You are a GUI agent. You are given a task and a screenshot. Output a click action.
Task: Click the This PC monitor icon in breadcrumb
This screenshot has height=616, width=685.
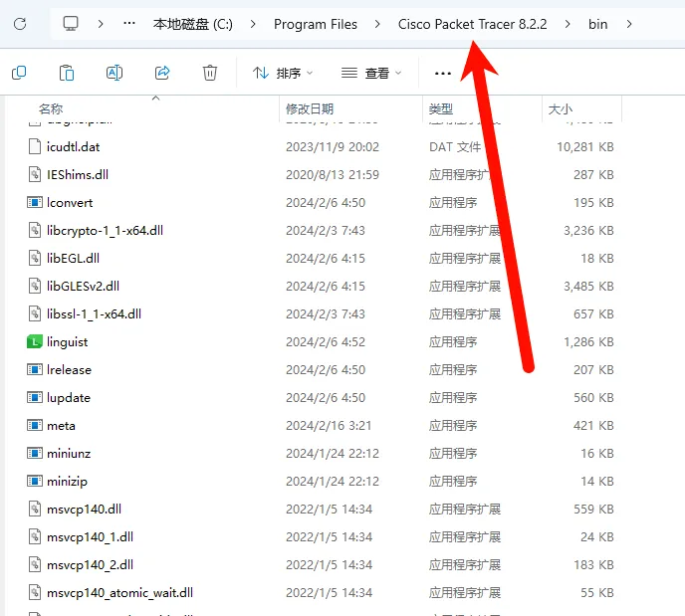pos(71,24)
